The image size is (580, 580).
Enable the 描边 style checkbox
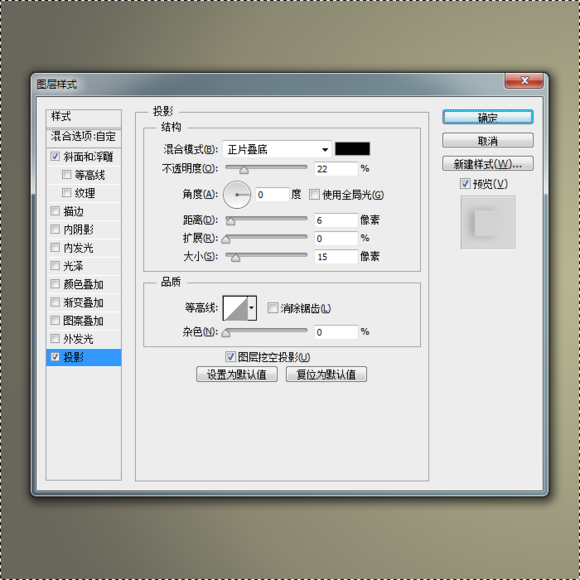[55, 211]
